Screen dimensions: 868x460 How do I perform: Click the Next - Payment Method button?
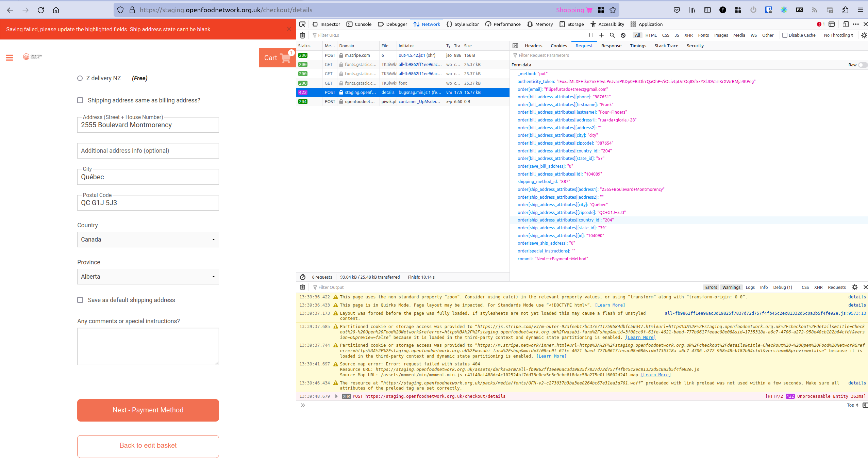click(x=148, y=410)
